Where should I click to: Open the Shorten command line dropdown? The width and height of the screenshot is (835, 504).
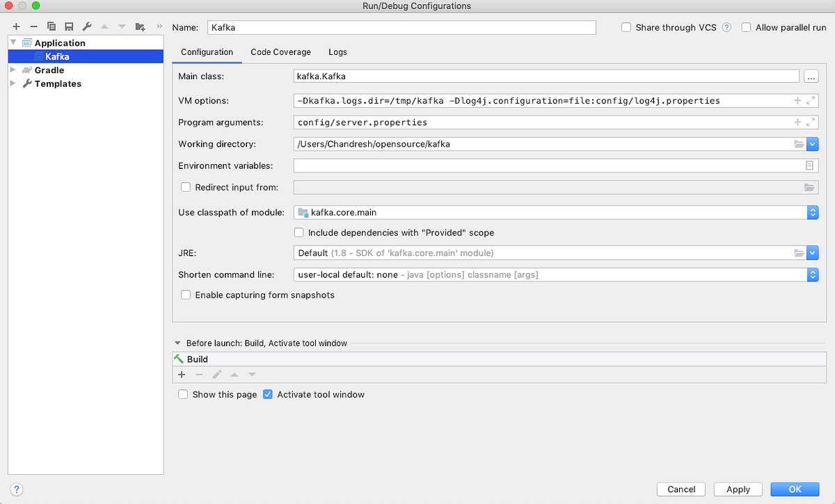coord(813,275)
